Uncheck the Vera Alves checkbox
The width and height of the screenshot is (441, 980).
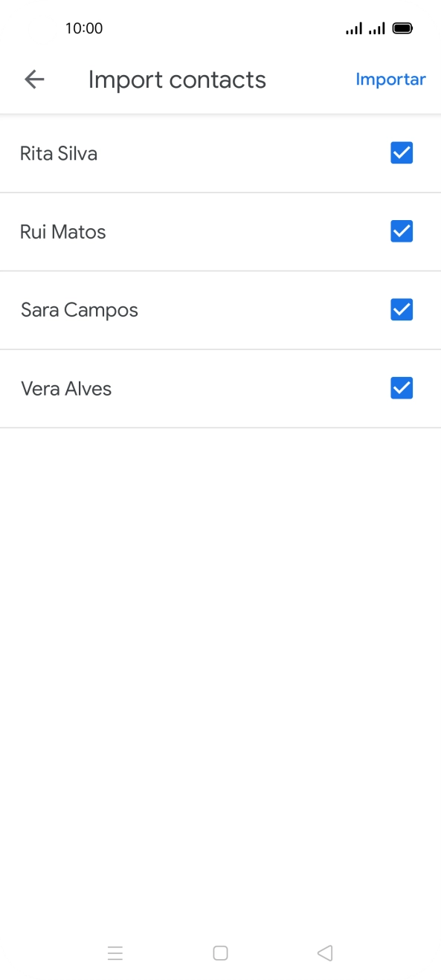401,388
